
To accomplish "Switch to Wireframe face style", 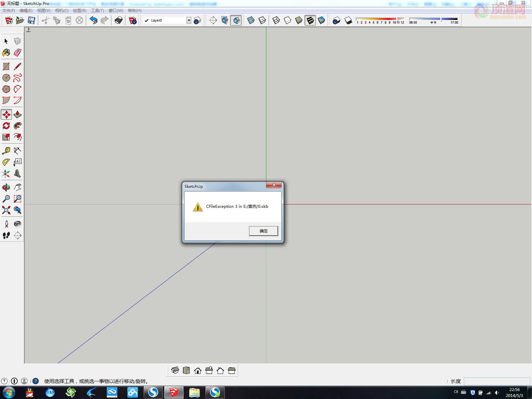I will point(276,21).
